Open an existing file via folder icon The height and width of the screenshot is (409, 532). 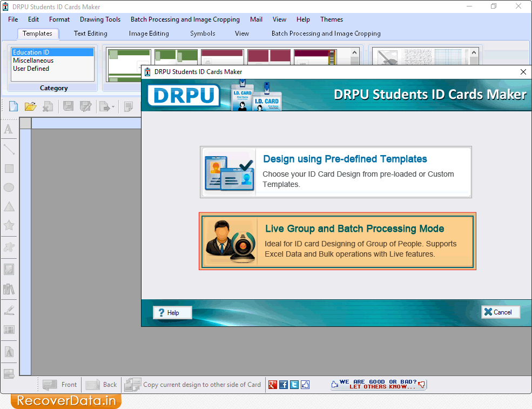(31, 106)
